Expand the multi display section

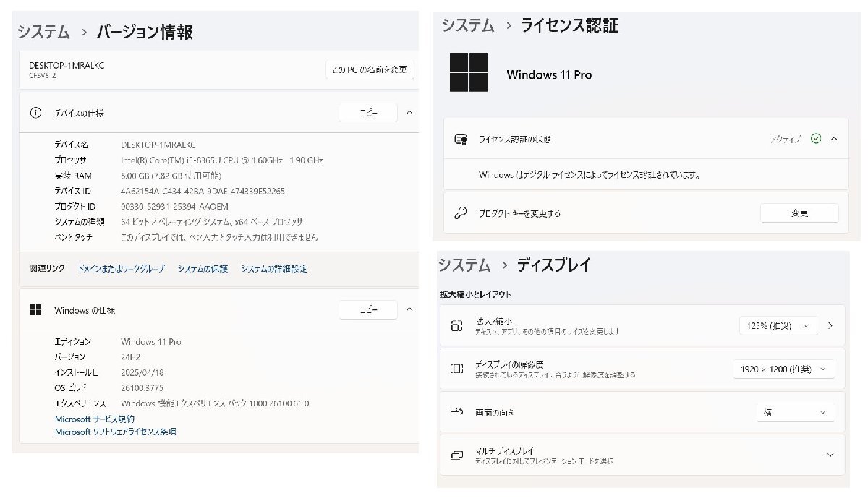coord(829,455)
